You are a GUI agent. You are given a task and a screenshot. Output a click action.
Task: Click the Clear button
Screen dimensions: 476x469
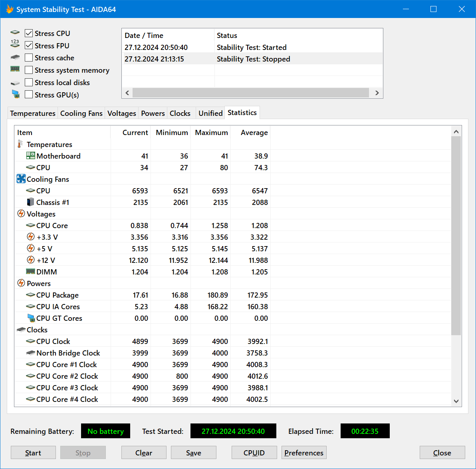(144, 453)
